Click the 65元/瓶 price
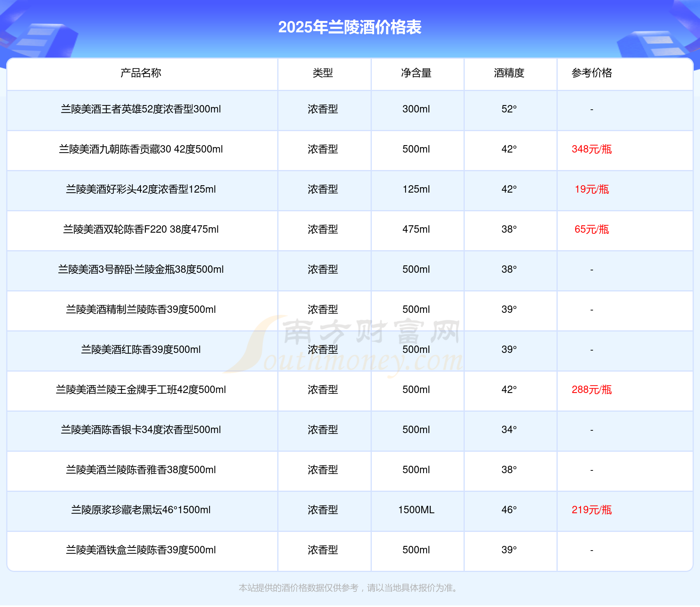This screenshot has width=700, height=607. [591, 229]
